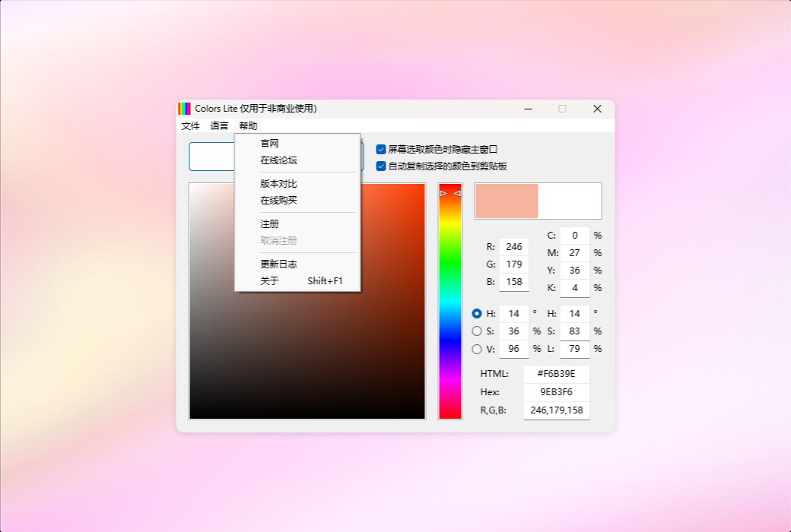Click the current color preview swatch

506,201
